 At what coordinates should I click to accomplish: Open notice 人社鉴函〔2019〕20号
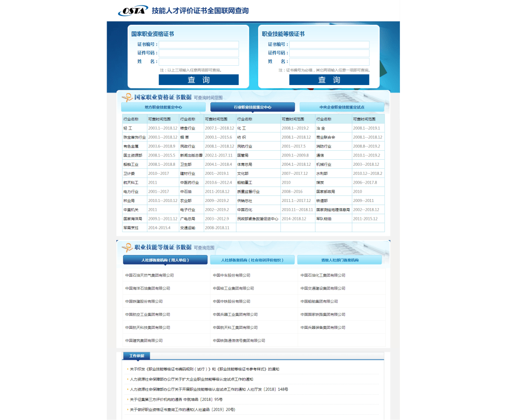click(182, 410)
